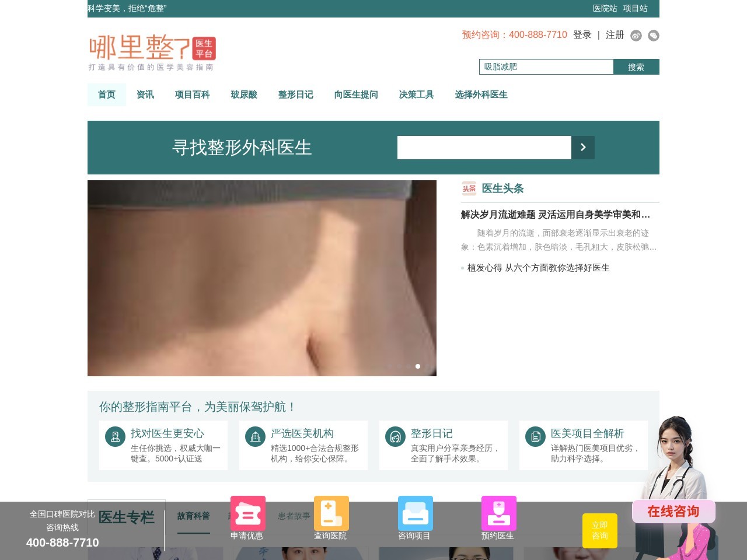Image resolution: width=747 pixels, height=560 pixels.
Task: Select the 预约医生 booking icon
Action: pos(499,513)
